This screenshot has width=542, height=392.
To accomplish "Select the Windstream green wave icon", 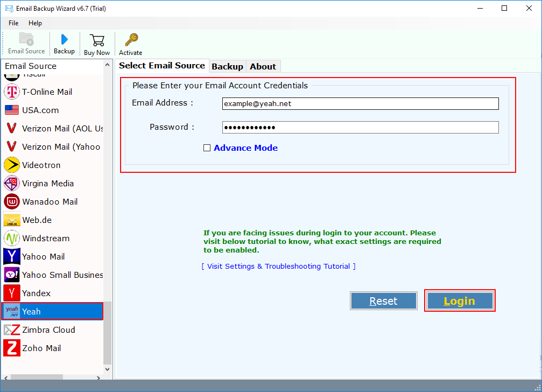I will tap(12, 238).
